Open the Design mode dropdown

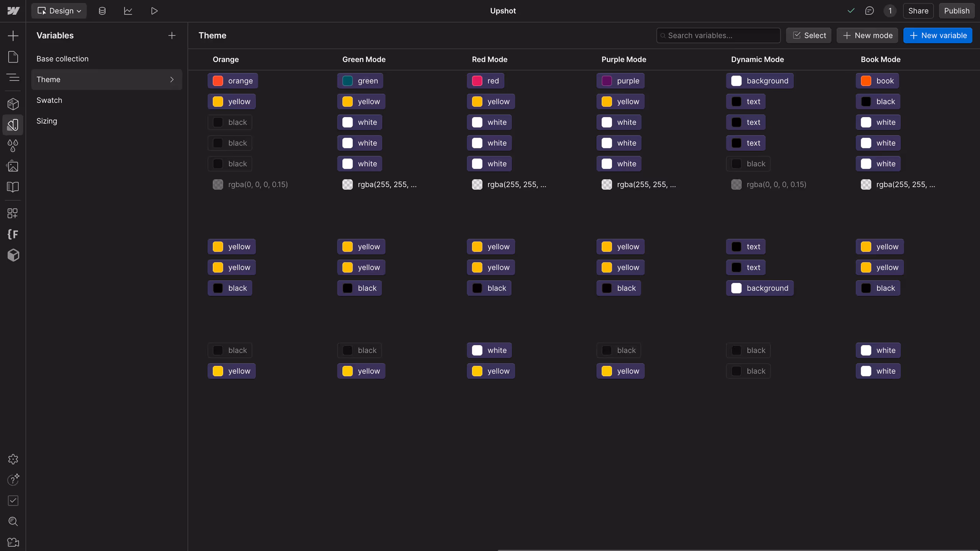59,11
